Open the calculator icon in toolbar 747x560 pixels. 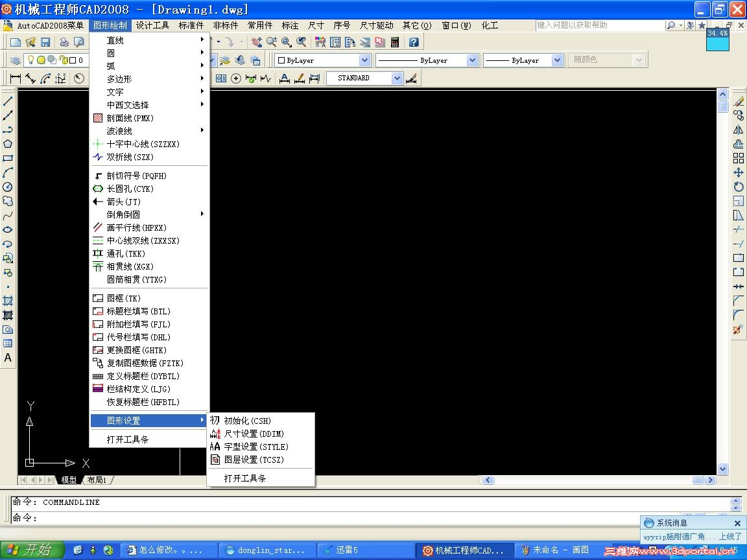(x=394, y=42)
